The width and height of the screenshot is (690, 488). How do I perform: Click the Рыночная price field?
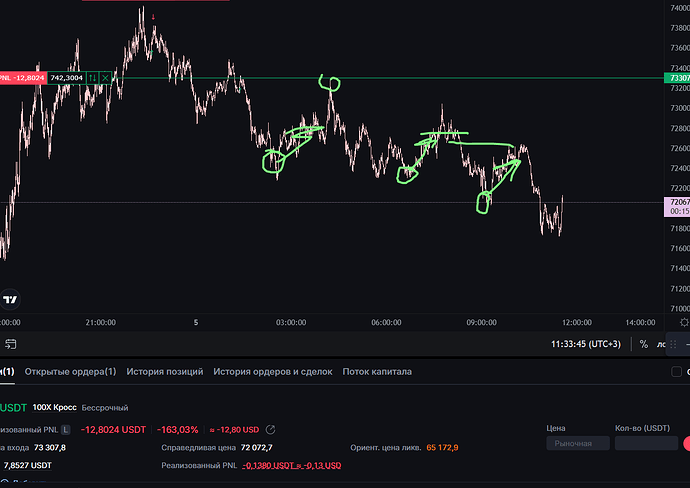(575, 443)
